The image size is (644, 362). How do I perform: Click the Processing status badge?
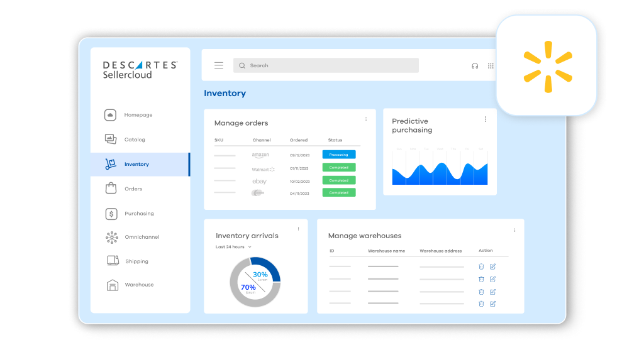(338, 154)
